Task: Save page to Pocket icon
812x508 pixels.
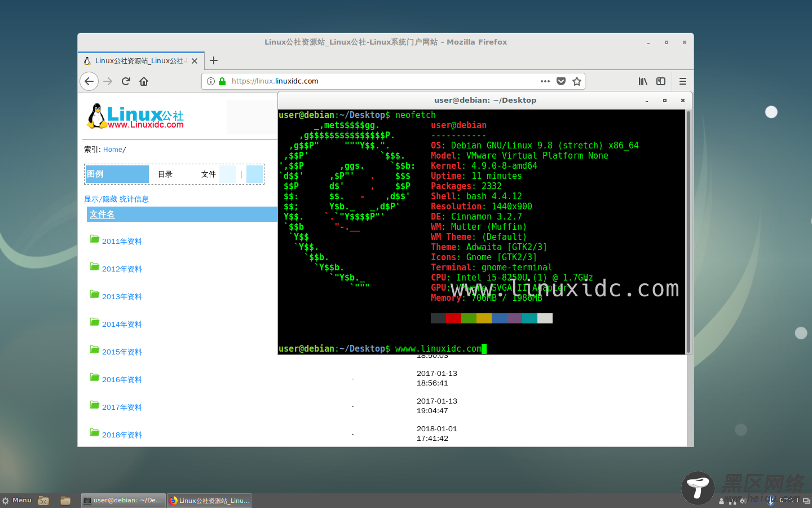Action: click(561, 81)
